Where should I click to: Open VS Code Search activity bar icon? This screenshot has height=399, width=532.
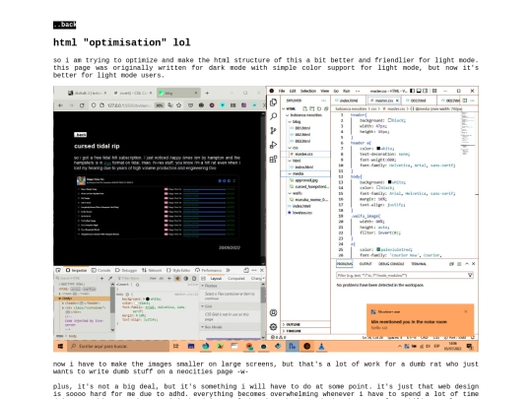(x=273, y=116)
